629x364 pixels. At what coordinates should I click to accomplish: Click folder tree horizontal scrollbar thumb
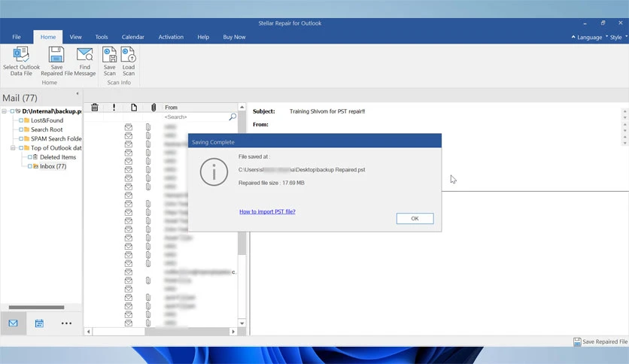(x=37, y=308)
